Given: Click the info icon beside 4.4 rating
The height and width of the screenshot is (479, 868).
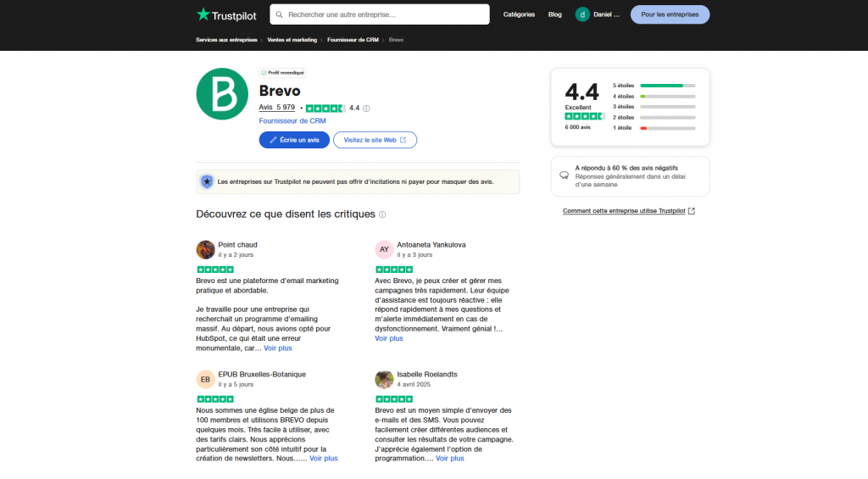Looking at the screenshot, I should [366, 109].
